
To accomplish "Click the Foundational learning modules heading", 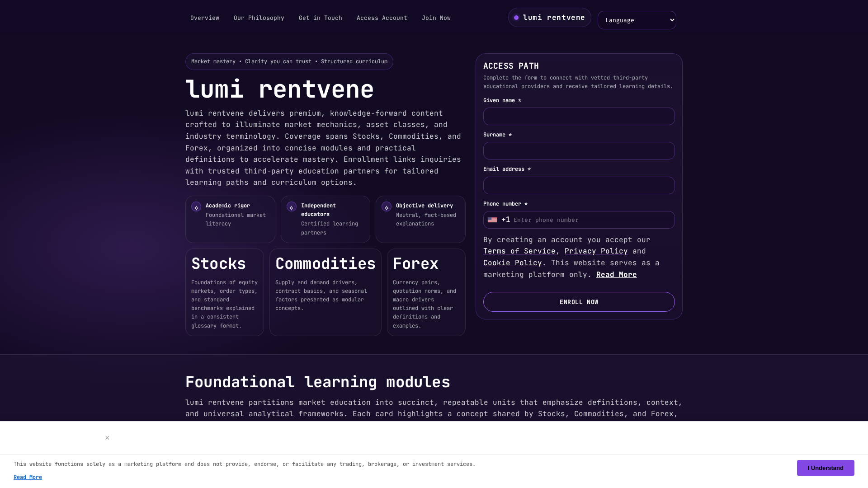I will point(318,382).
